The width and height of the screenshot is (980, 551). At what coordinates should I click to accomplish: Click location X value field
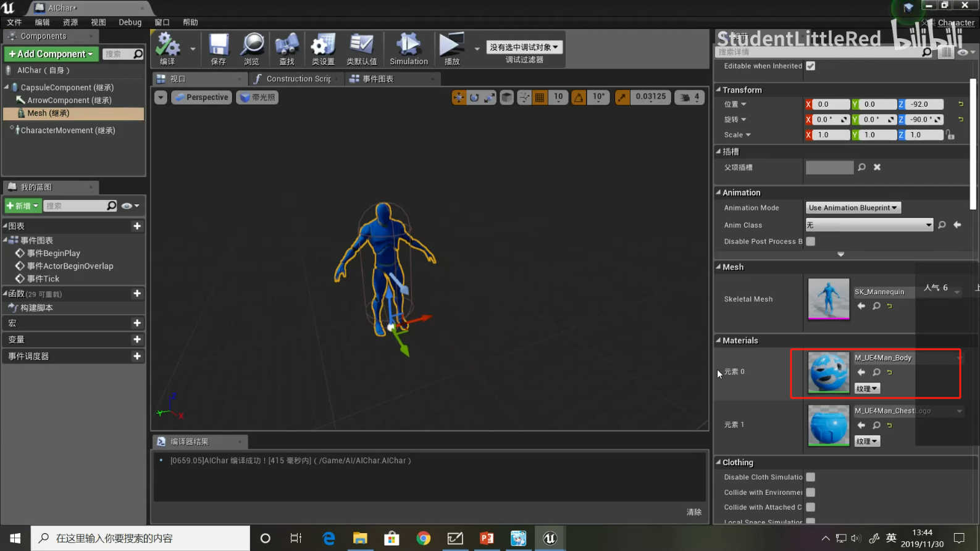coord(831,104)
